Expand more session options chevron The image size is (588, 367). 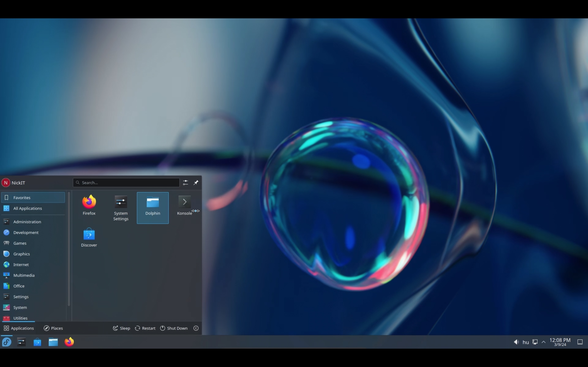pos(196,328)
